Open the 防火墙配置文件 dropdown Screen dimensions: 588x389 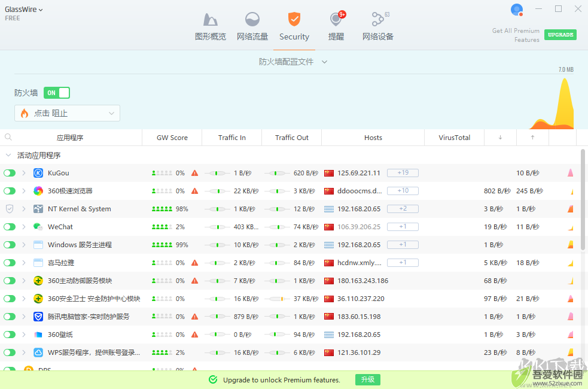tap(293, 62)
